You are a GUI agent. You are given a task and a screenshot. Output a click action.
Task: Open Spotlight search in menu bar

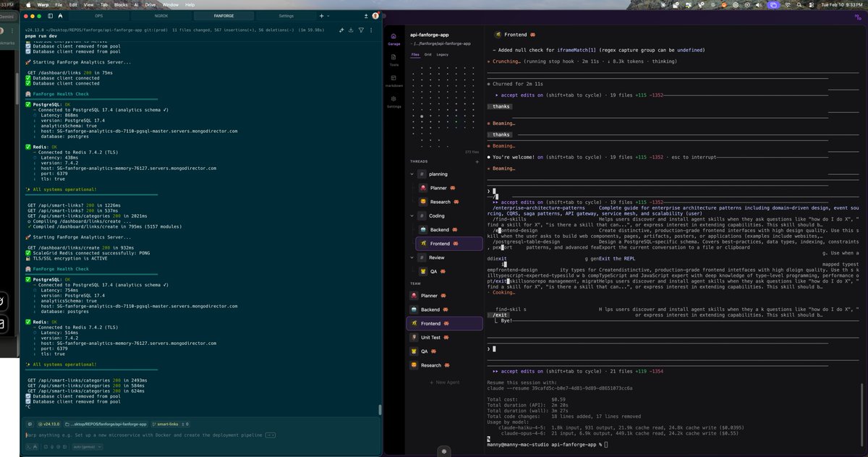point(801,4)
